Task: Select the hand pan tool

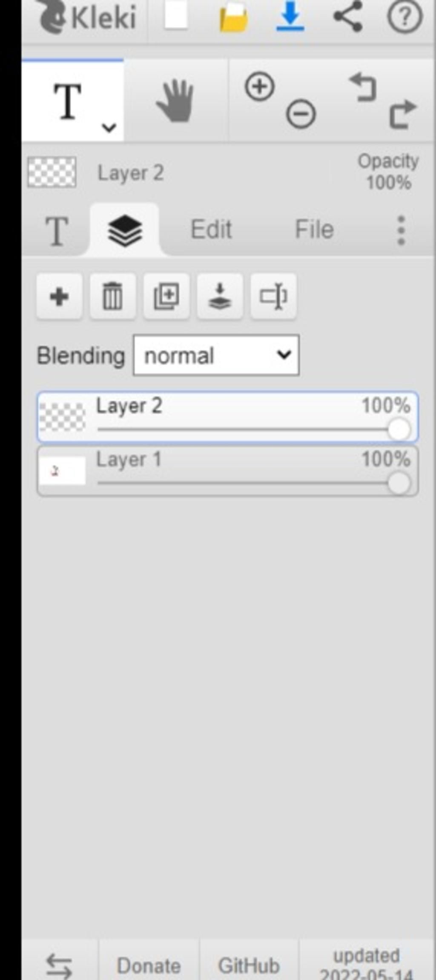Action: tap(175, 101)
